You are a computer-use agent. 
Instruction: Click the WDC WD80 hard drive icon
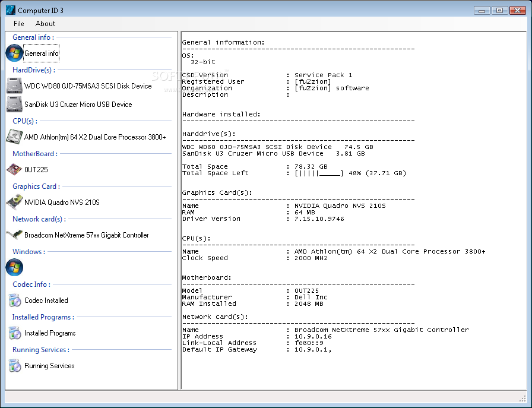click(x=14, y=86)
